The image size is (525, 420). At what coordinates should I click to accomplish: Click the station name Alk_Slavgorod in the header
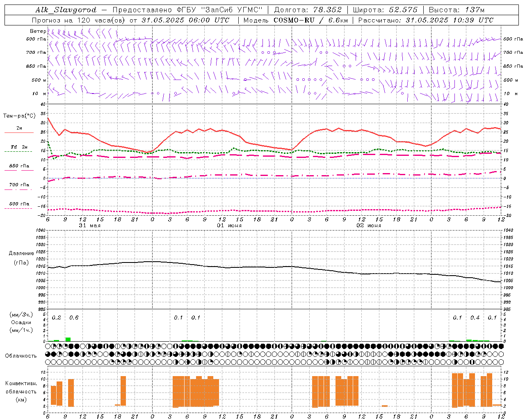[66, 10]
